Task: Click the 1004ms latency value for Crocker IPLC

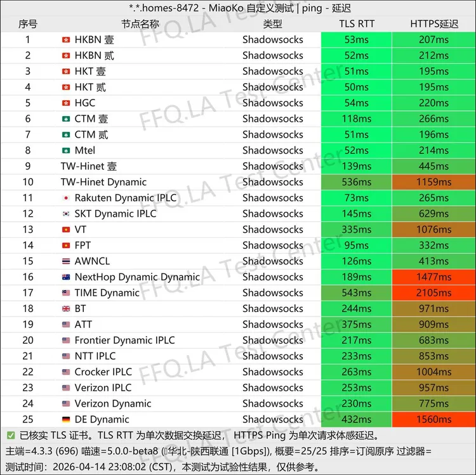Action: pos(434,372)
